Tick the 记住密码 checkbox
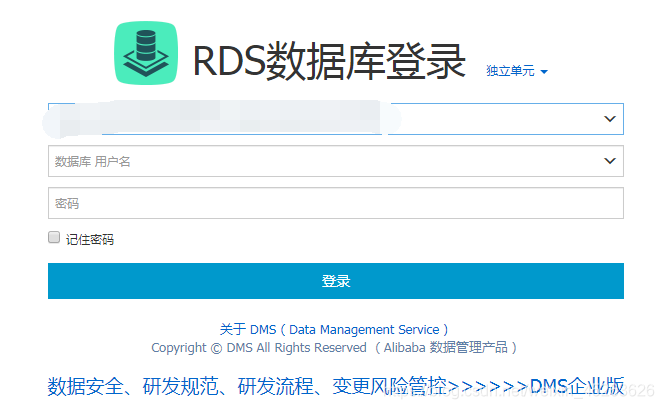The image size is (664, 409). [54, 237]
